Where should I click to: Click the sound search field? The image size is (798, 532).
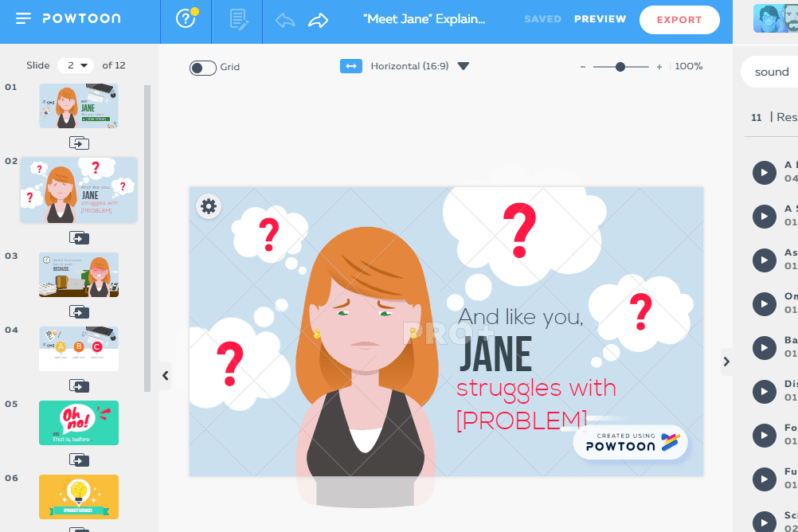pos(769,72)
